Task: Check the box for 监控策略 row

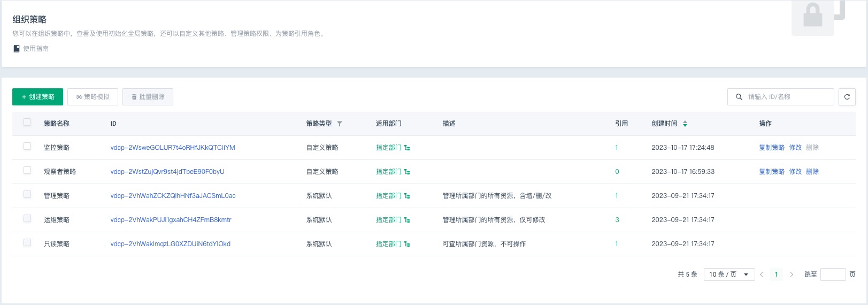Action: point(27,147)
